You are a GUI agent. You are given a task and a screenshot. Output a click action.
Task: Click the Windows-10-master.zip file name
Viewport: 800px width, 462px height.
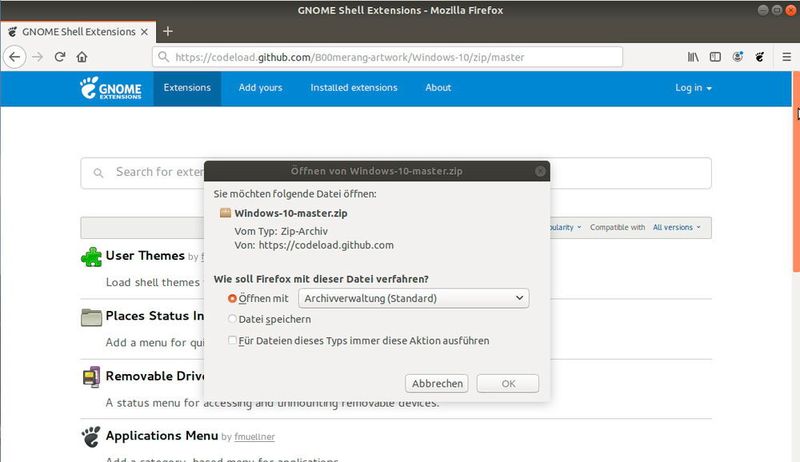(291, 213)
